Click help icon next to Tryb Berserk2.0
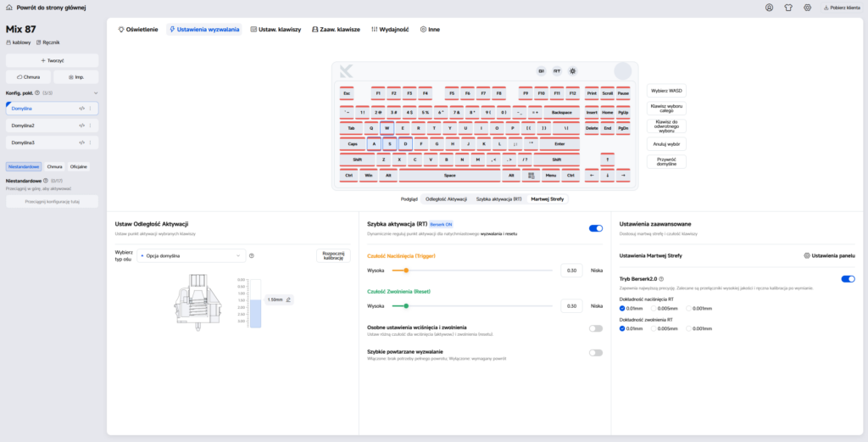The image size is (868, 442). 661,279
